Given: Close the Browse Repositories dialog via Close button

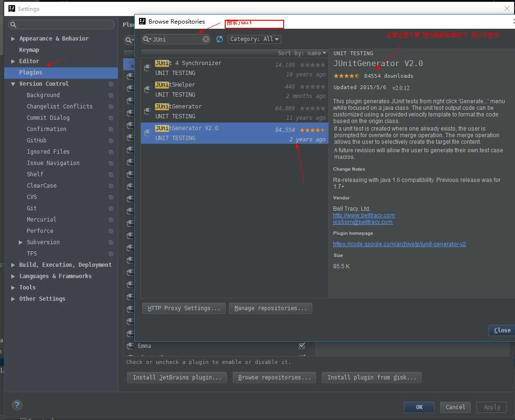Looking at the screenshot, I should 502,330.
